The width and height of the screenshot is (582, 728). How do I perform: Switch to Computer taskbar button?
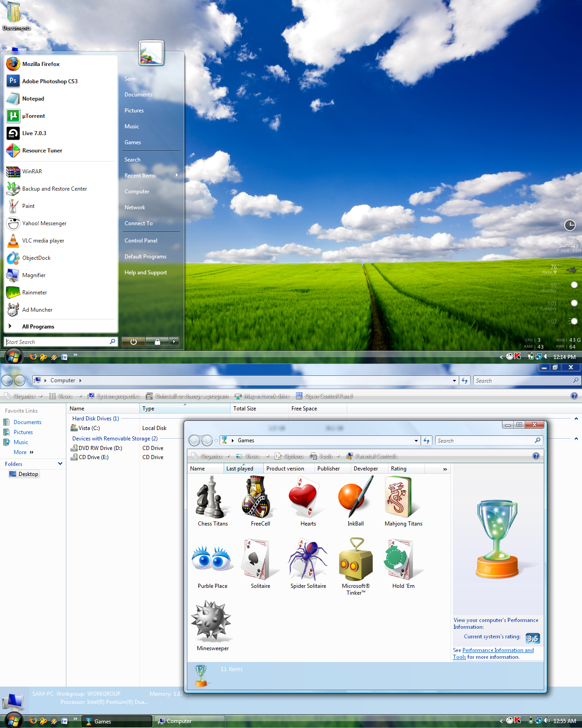pos(190,721)
